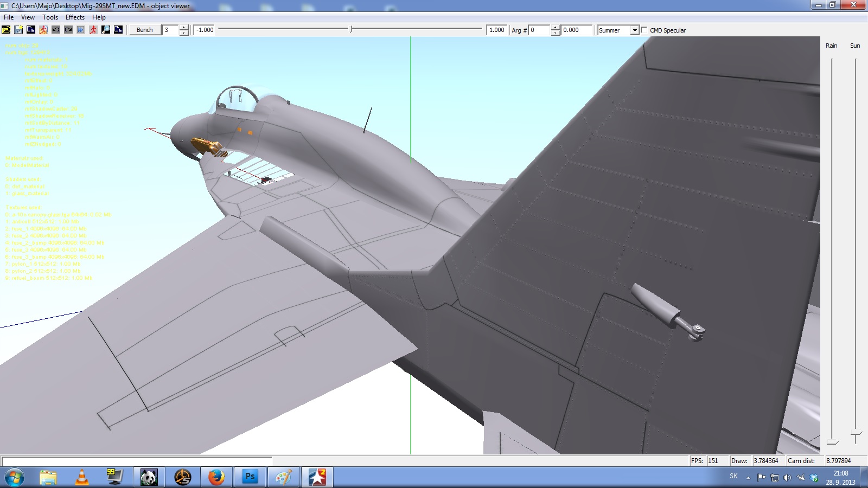Click the red running figure icon
The image size is (868, 488).
[93, 30]
